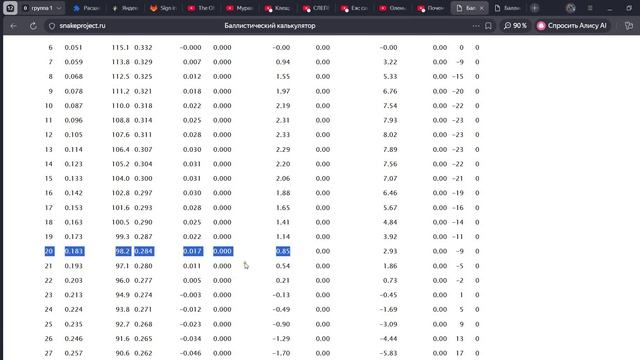Click value 7.54 in row 10

point(390,106)
